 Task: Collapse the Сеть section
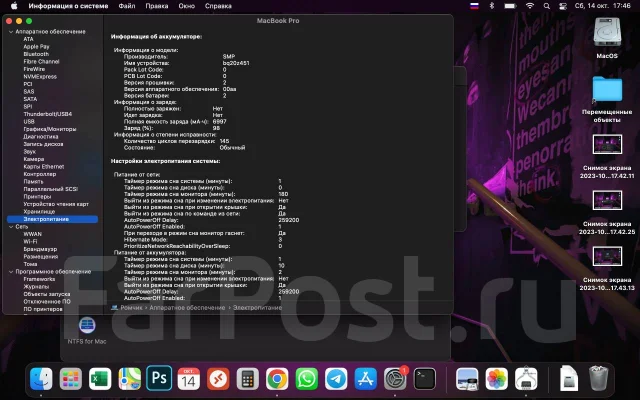[11, 227]
